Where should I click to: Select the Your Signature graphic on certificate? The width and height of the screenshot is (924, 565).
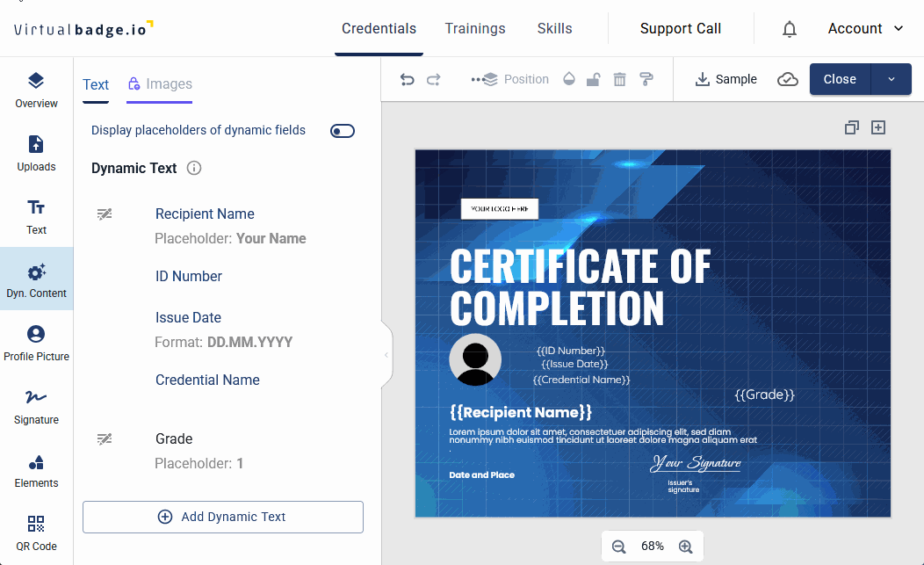tap(696, 463)
